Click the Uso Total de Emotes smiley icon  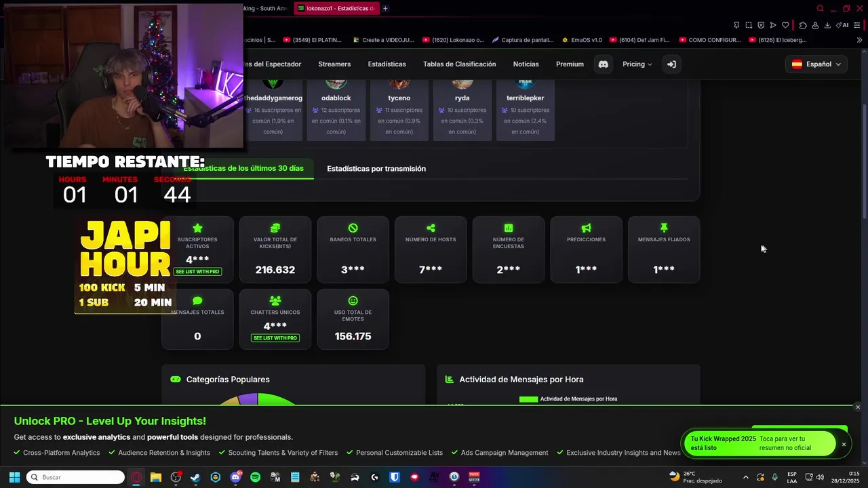tap(353, 300)
